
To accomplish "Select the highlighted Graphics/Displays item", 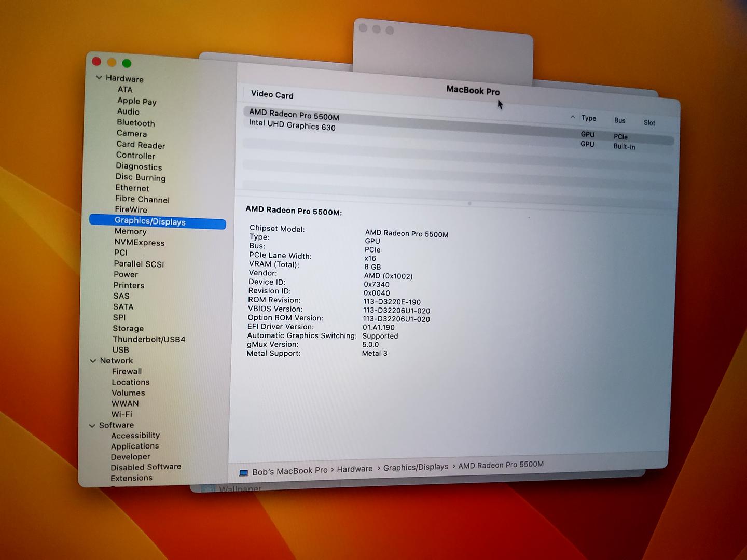I will tap(158, 221).
